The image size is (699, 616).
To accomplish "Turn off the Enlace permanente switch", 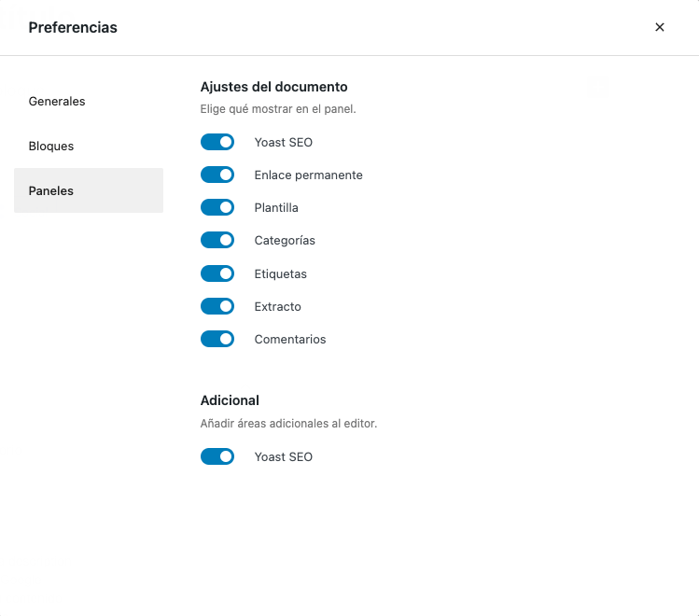I will click(217, 175).
